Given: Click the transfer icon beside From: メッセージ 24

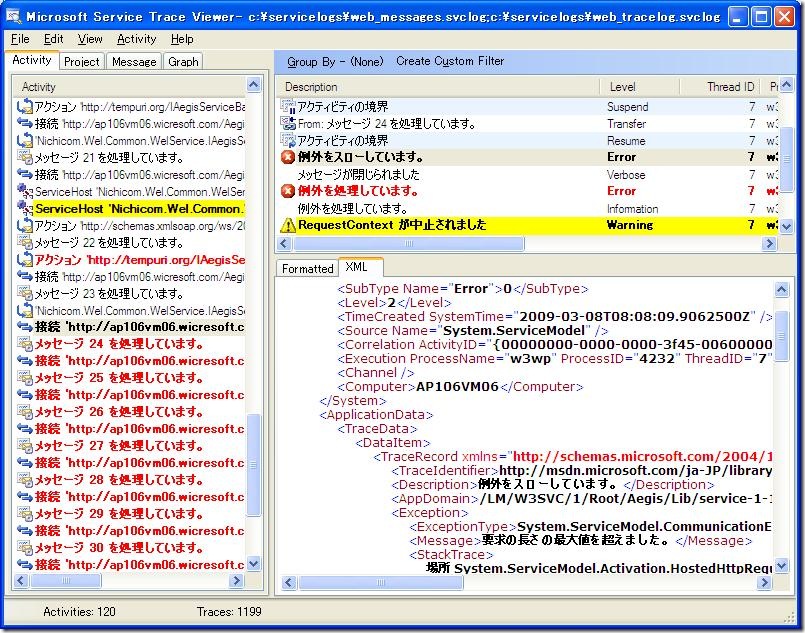Looking at the screenshot, I should [288, 123].
